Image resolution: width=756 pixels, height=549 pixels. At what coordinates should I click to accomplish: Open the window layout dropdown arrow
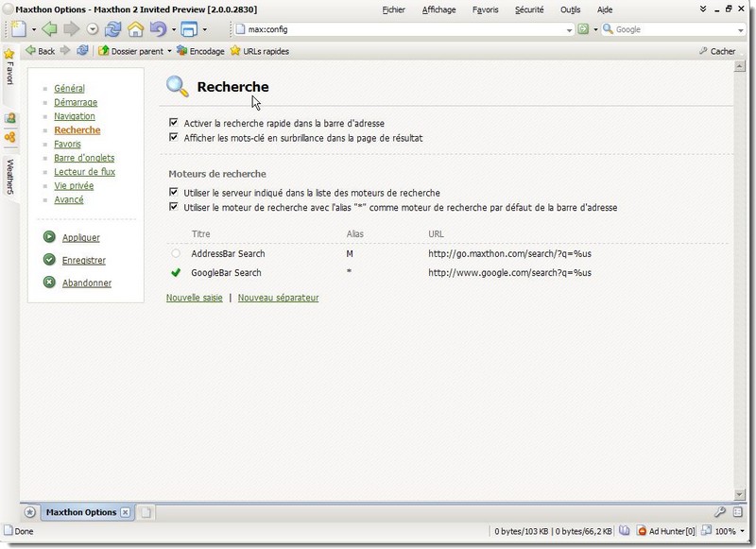tap(205, 29)
